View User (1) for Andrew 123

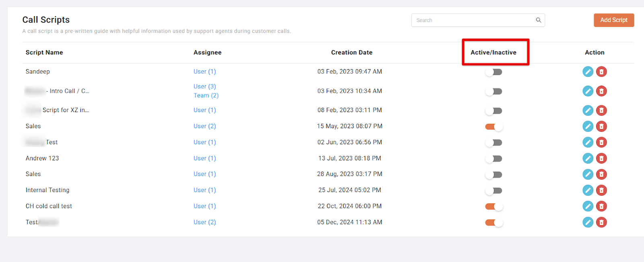204,158
